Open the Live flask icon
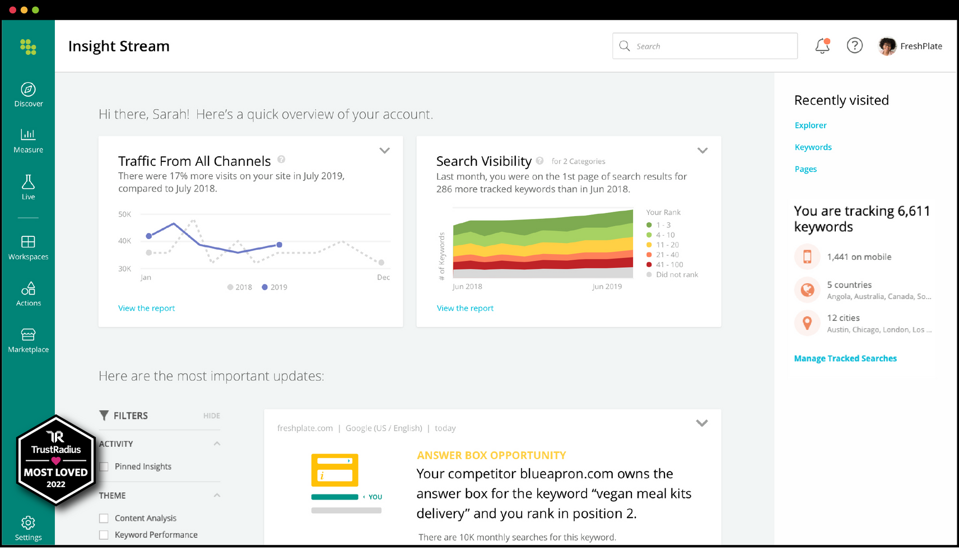959x560 pixels. pyautogui.click(x=28, y=181)
